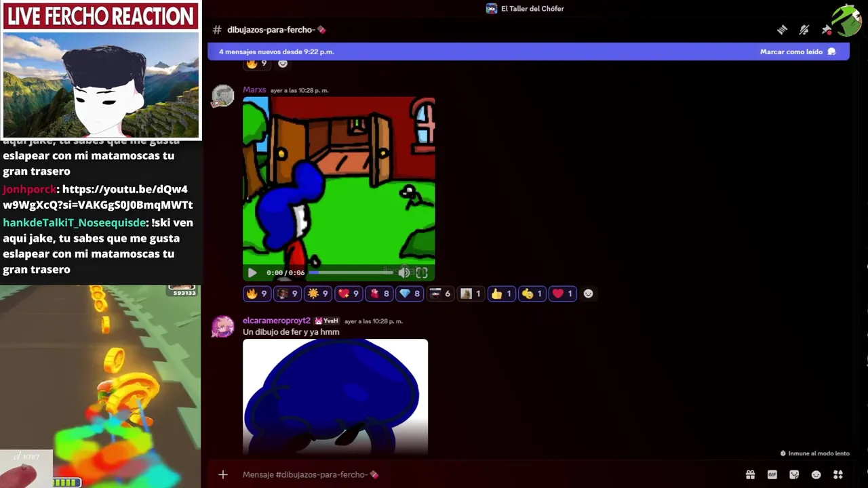
Task: Mute the video with speaker icon
Action: point(404,272)
